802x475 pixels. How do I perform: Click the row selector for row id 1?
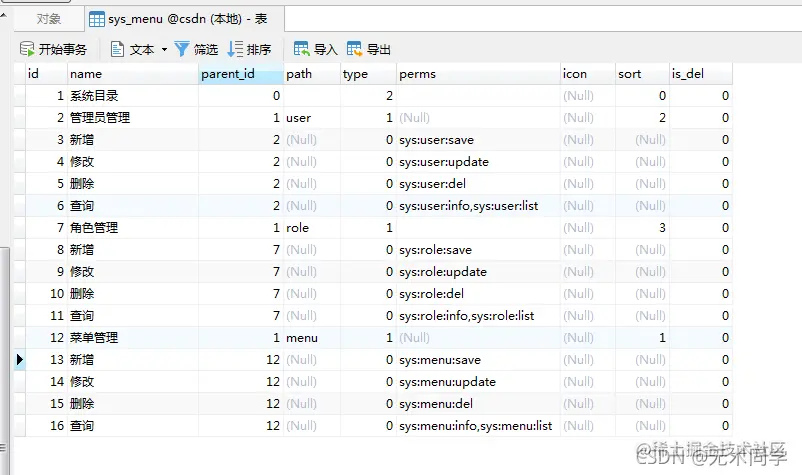click(x=19, y=96)
